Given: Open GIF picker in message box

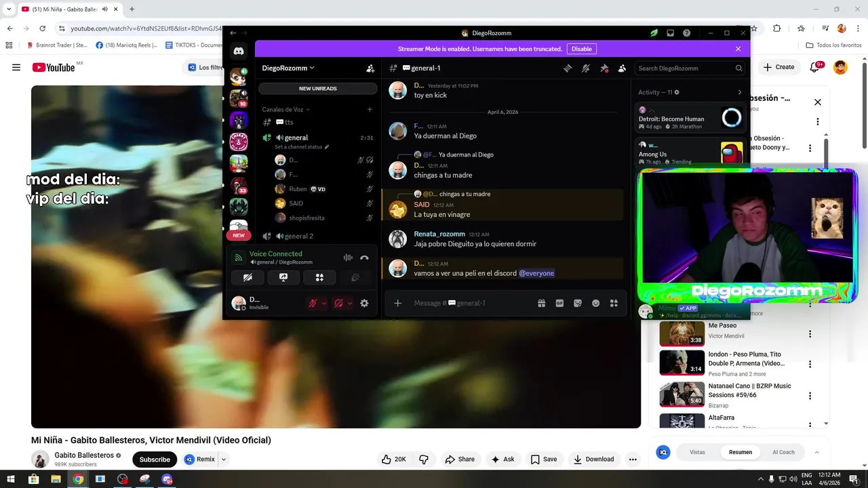Looking at the screenshot, I should [x=559, y=303].
